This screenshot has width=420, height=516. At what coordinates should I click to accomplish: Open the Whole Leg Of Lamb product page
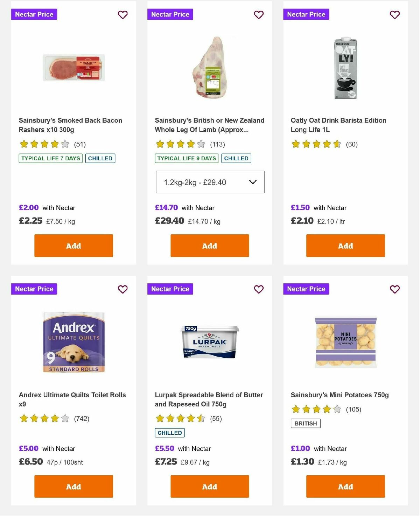tap(209, 125)
